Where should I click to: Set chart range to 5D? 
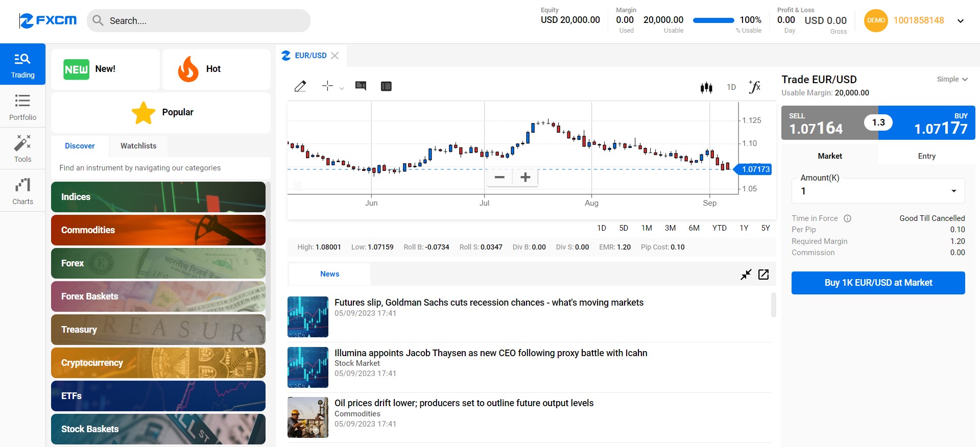pos(624,228)
